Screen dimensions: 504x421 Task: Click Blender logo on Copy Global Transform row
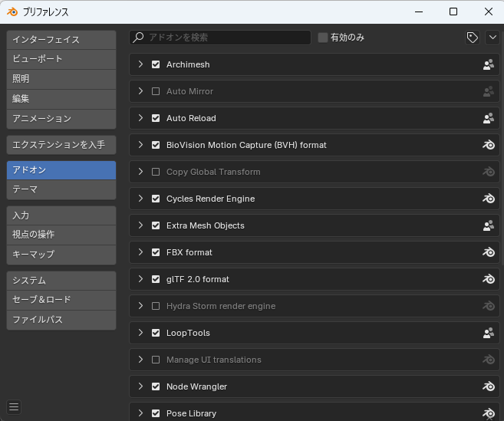point(488,172)
